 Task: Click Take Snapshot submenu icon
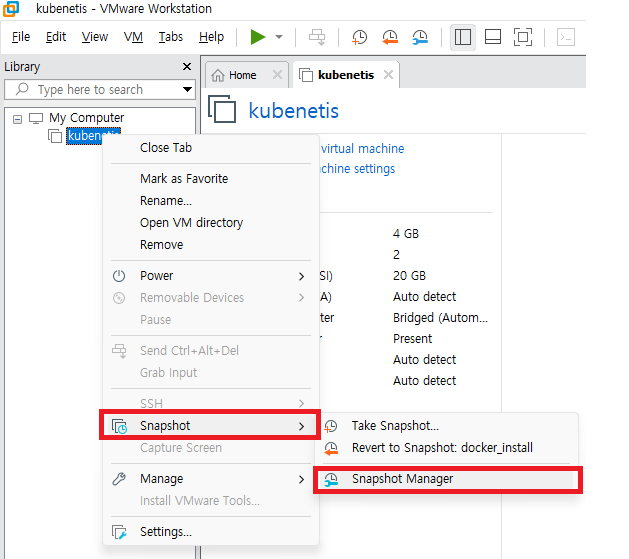(x=331, y=426)
